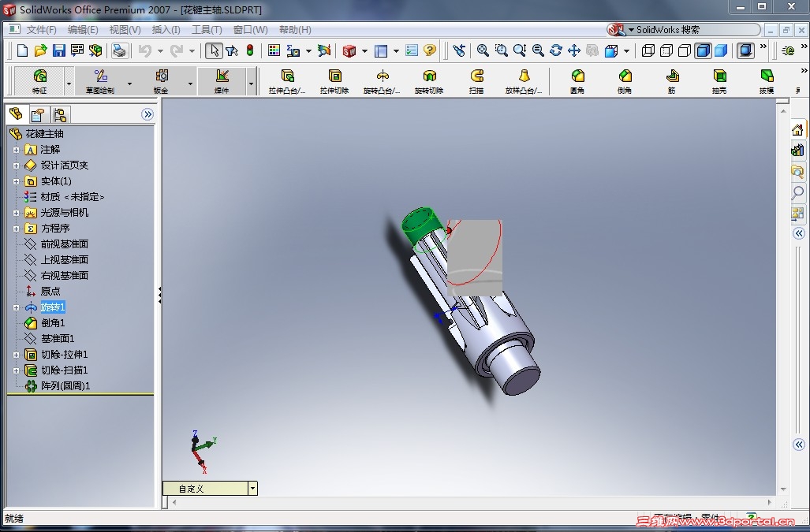Open the Standard Views cube icon
Viewport: 810px width, 532px height.
coord(611,50)
